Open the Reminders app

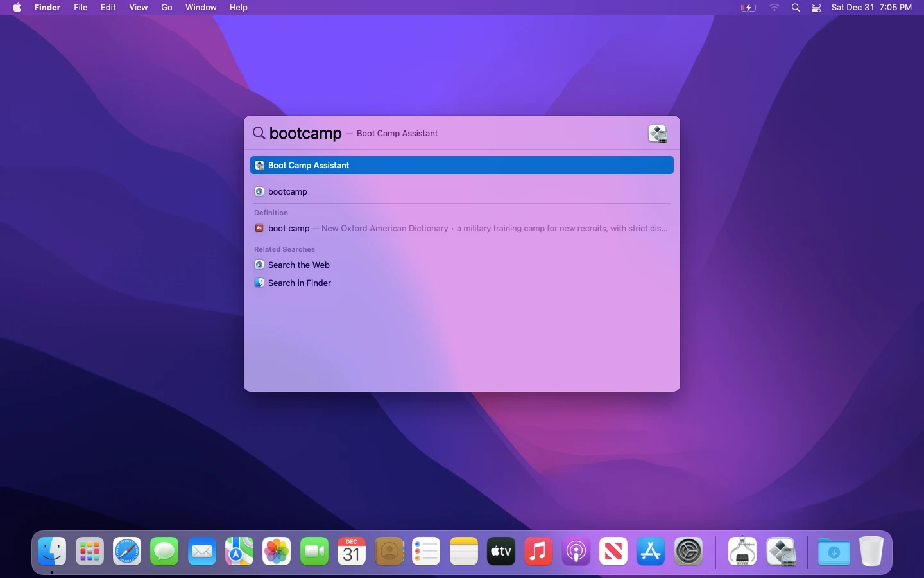(x=426, y=551)
